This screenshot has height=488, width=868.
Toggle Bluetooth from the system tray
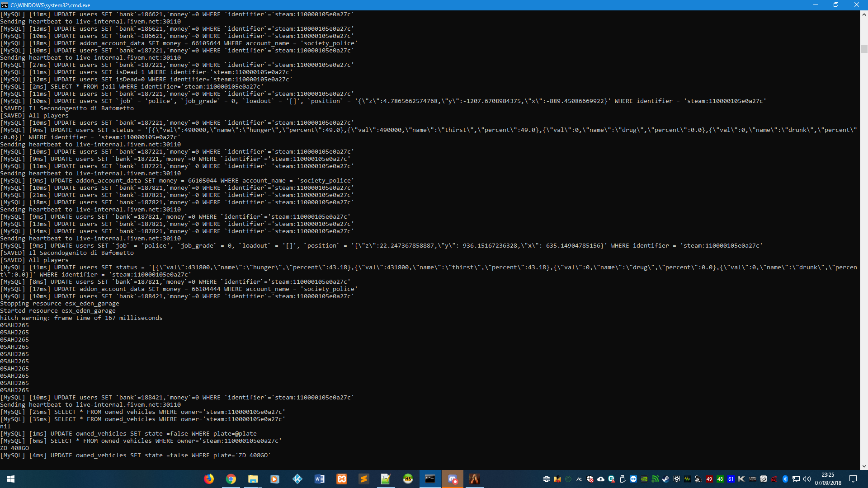[x=785, y=479]
